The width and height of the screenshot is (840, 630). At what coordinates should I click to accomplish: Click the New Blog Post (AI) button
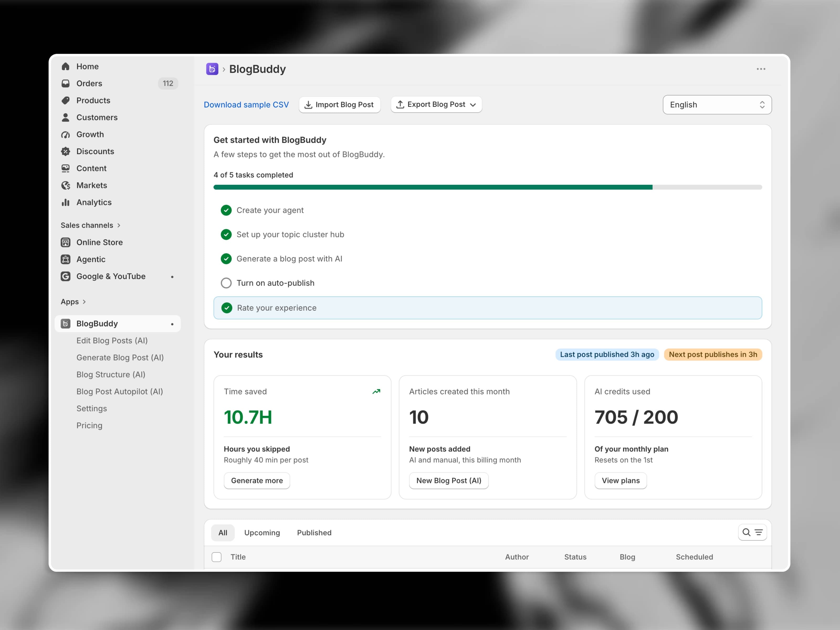coord(449,481)
